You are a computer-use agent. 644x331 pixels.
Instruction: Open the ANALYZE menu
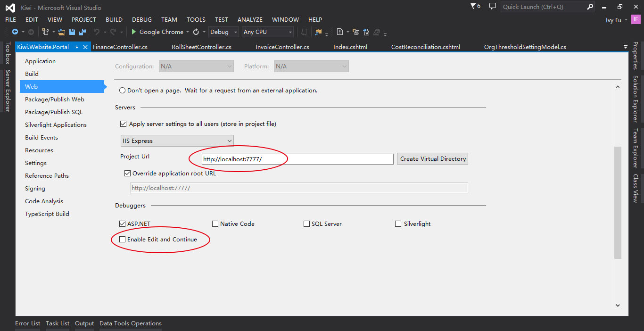[x=250, y=19]
